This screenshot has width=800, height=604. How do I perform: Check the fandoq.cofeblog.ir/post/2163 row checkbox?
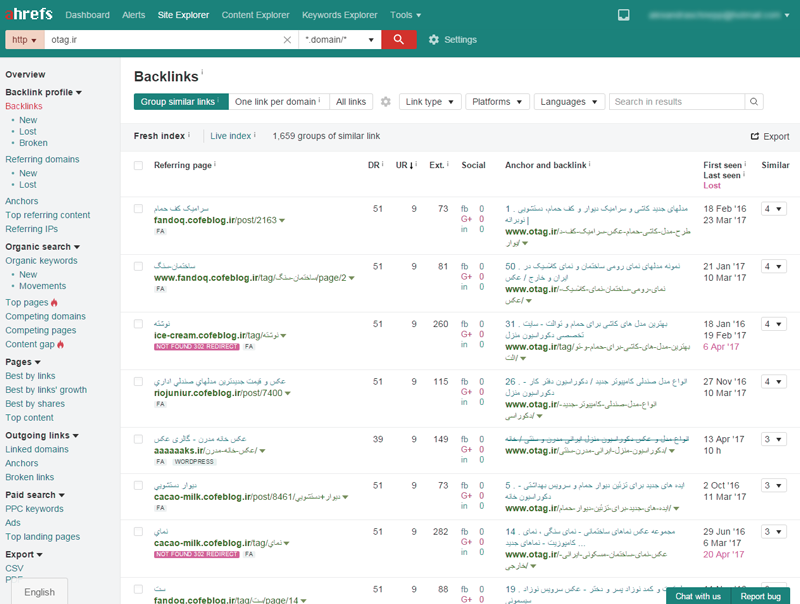pos(138,209)
